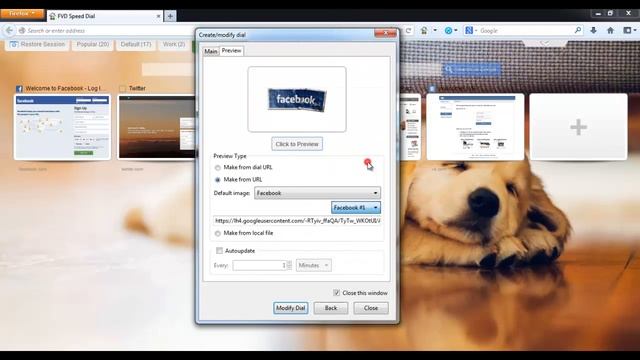The height and width of the screenshot is (360, 640).
Task: Open a new tab with the plus button
Action: 170,16
